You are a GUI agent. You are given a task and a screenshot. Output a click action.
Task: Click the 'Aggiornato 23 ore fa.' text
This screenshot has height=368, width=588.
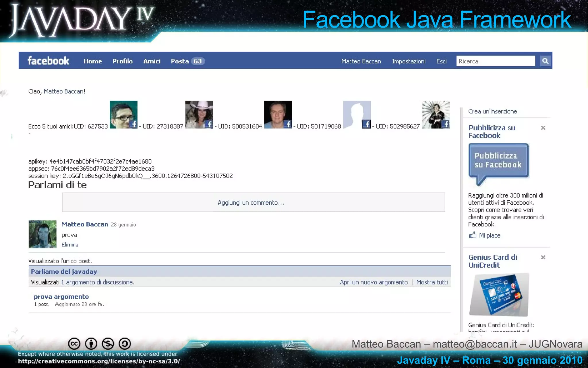click(80, 304)
